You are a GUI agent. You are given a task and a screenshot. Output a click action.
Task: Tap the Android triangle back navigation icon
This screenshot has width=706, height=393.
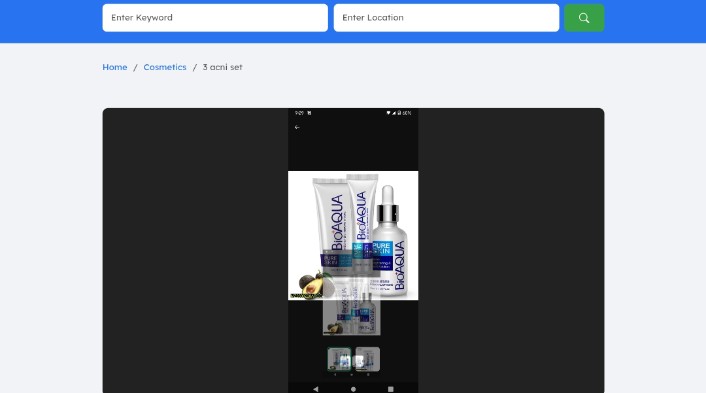click(316, 389)
